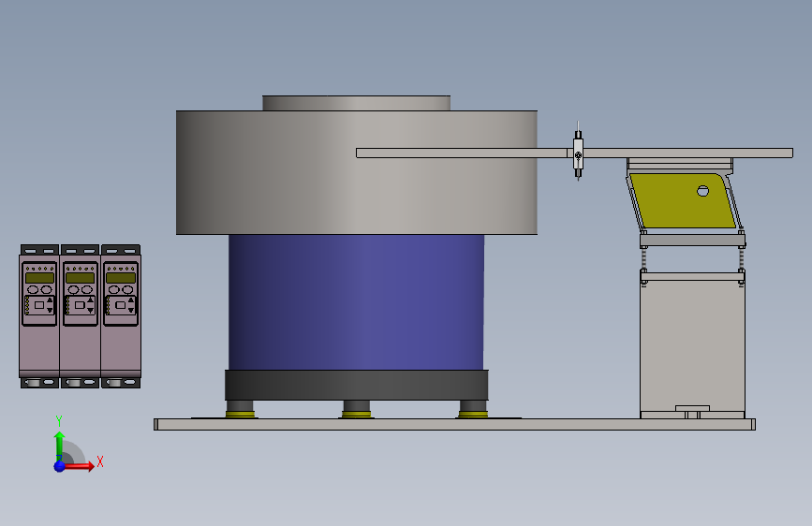
Task: Select the middle yellow vibration foot
Action: [356, 415]
